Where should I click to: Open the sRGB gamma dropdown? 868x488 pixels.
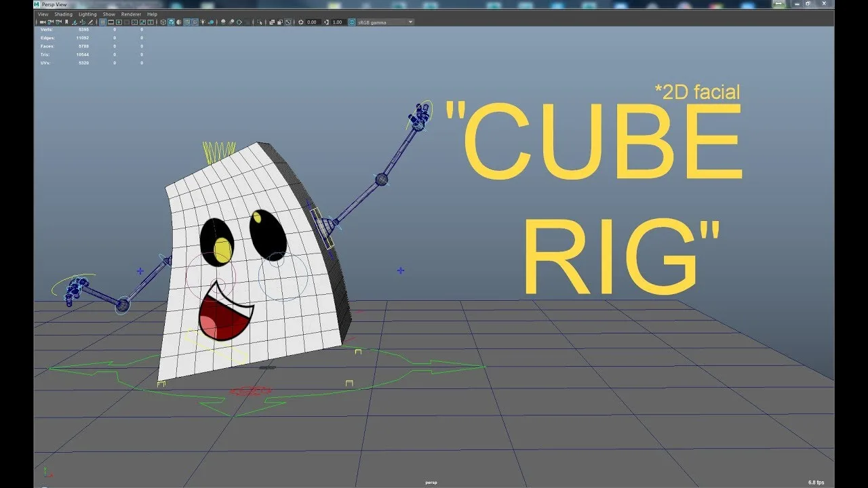[380, 22]
